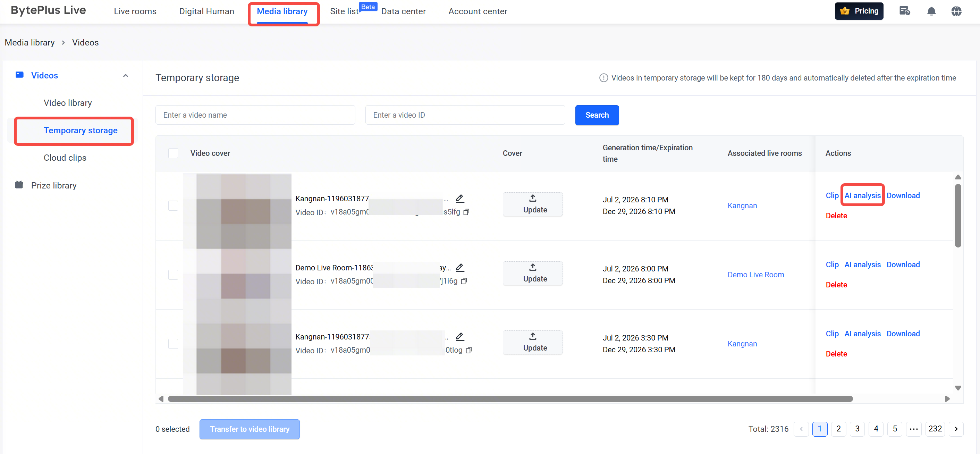Go to the next page of results

[x=956, y=429]
